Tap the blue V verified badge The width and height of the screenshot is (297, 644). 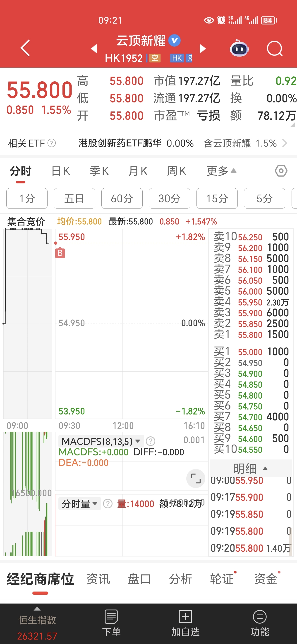[x=174, y=40]
